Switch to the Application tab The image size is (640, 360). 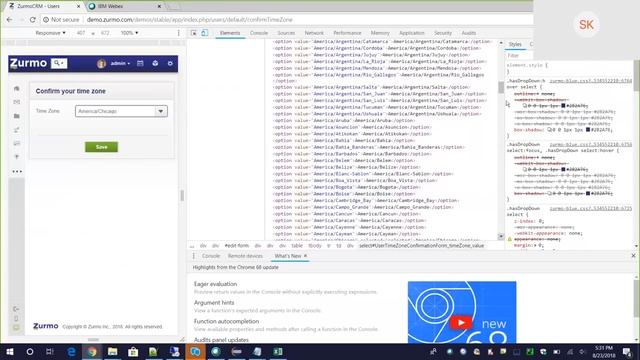[x=411, y=33]
